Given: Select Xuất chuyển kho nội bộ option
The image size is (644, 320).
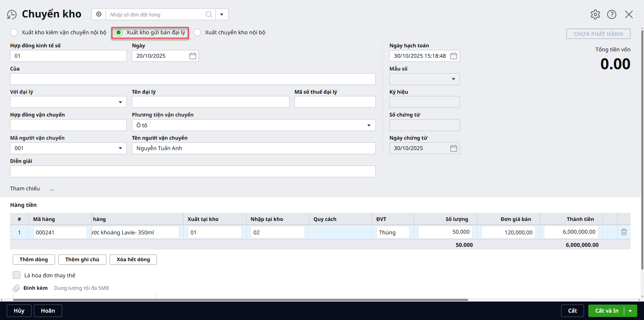Looking at the screenshot, I should pyautogui.click(x=198, y=33).
